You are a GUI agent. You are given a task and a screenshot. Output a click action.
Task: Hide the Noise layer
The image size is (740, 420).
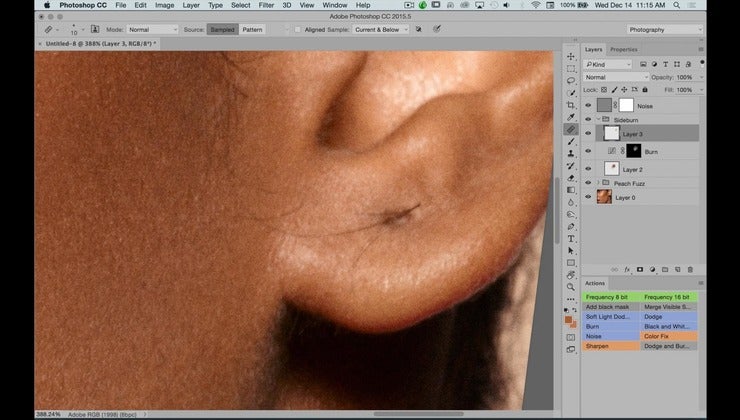(588, 106)
